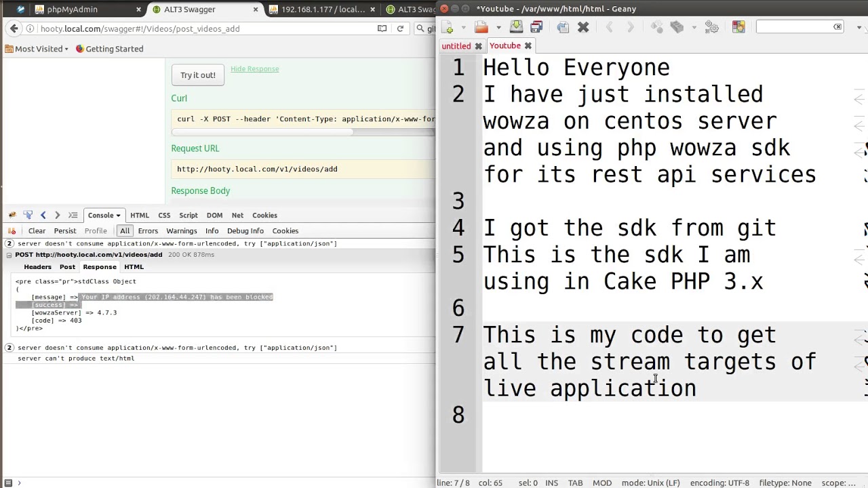Open the Most Visited bookmarks dropdown

tap(37, 49)
